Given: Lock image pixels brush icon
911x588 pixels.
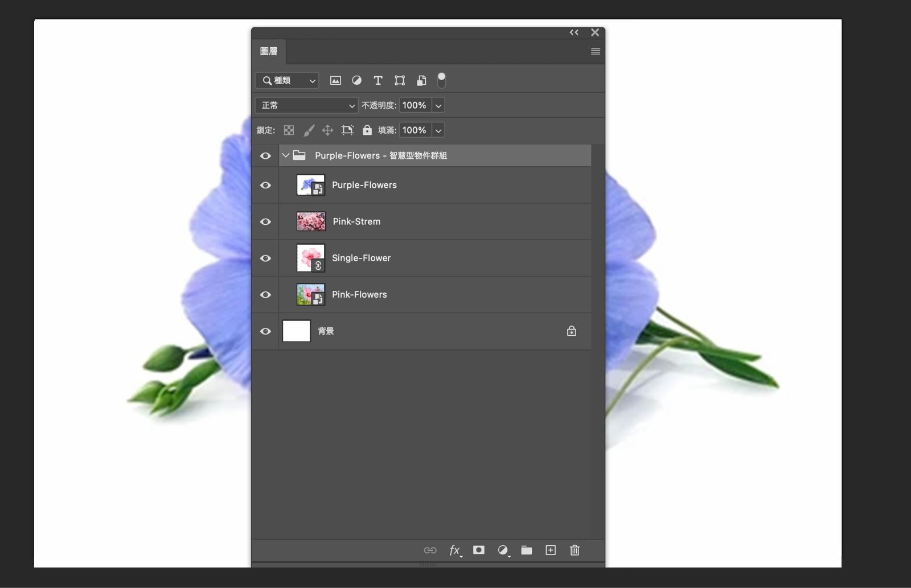Looking at the screenshot, I should point(309,130).
